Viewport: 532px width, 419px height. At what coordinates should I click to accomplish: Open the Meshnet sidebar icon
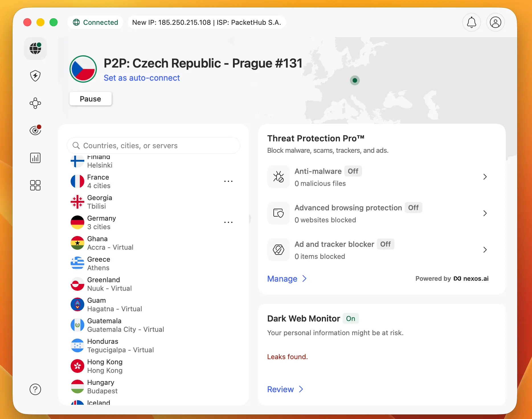[35, 103]
